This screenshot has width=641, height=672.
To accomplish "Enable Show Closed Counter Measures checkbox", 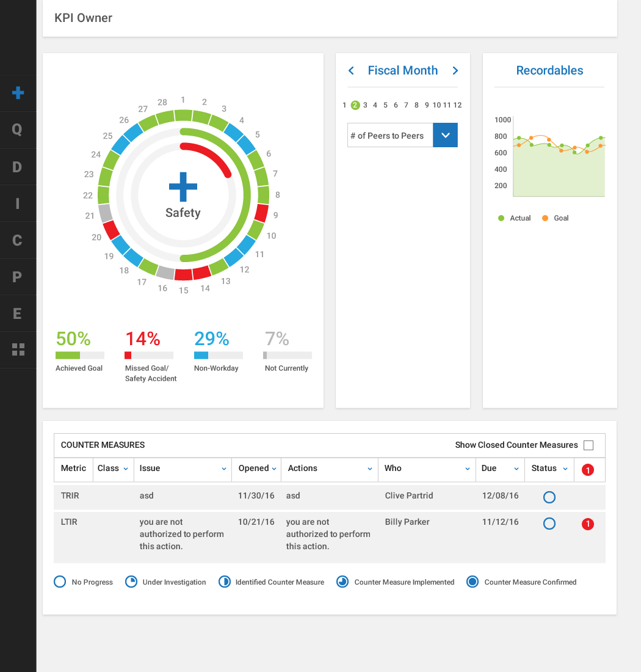I will pyautogui.click(x=588, y=445).
